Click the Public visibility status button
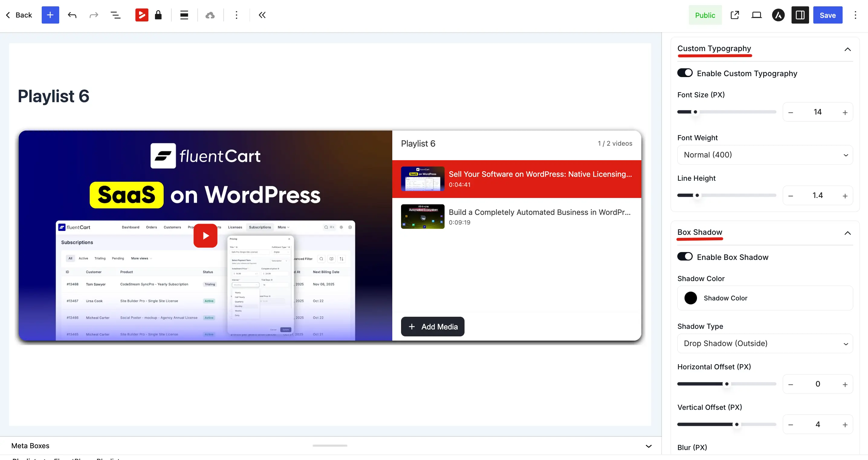The height and width of the screenshot is (460, 868). pyautogui.click(x=705, y=15)
